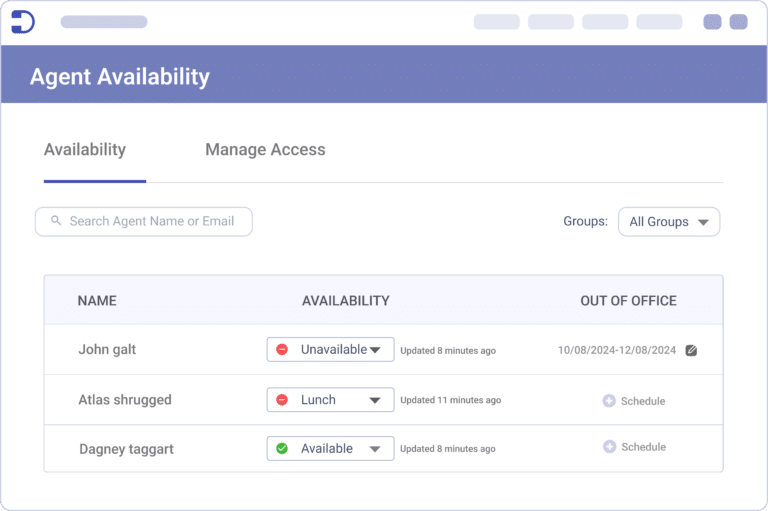This screenshot has width=768, height=511.
Task: Open Dagney taggart's Available status dropdown
Action: [330, 449]
